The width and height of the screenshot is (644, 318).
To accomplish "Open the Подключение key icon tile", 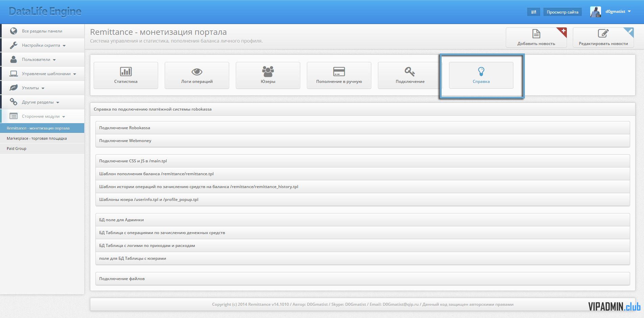I will click(410, 75).
